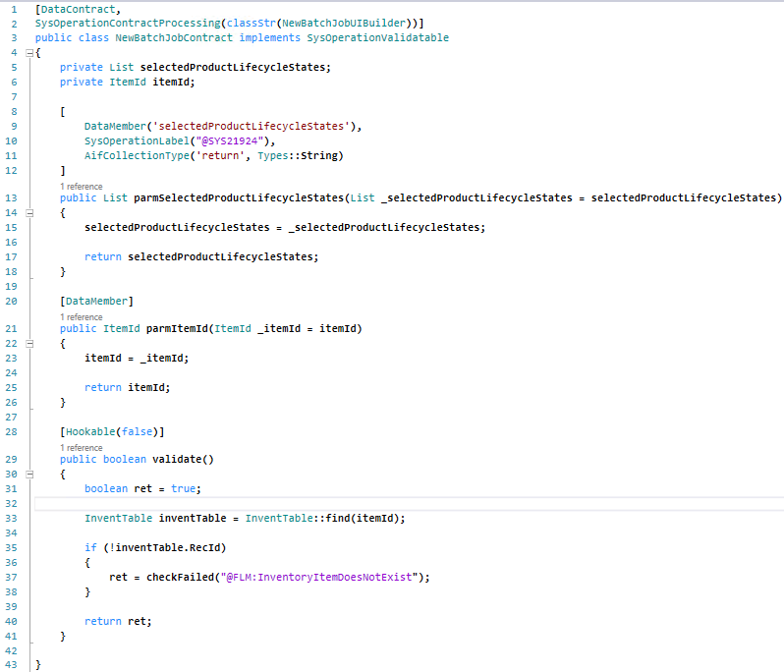Click the validate() method name
This screenshot has height=672, width=784.
[x=183, y=459]
